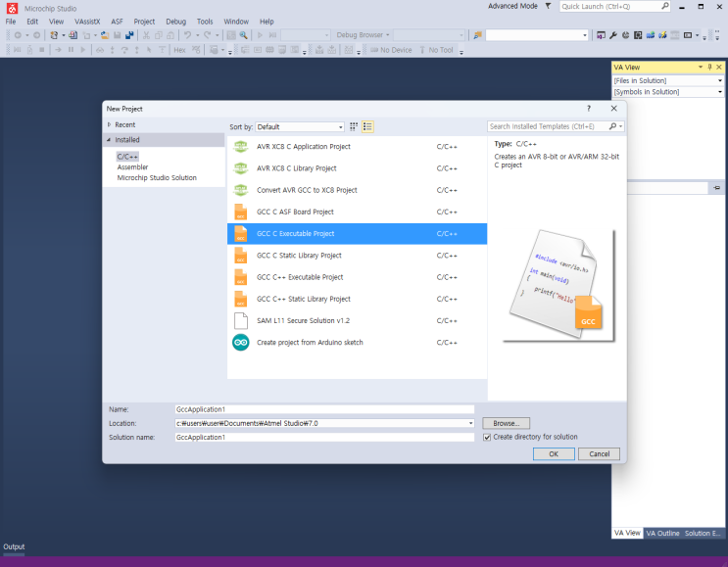The height and width of the screenshot is (567, 728).
Task: Switch to the Solution Explorer tab
Action: tap(703, 533)
